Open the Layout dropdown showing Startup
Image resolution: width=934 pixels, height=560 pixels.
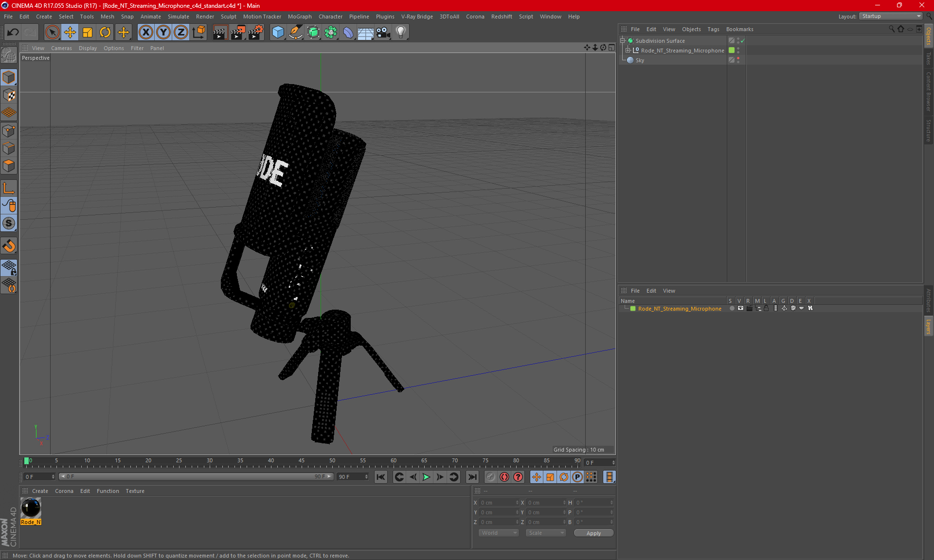pos(891,16)
